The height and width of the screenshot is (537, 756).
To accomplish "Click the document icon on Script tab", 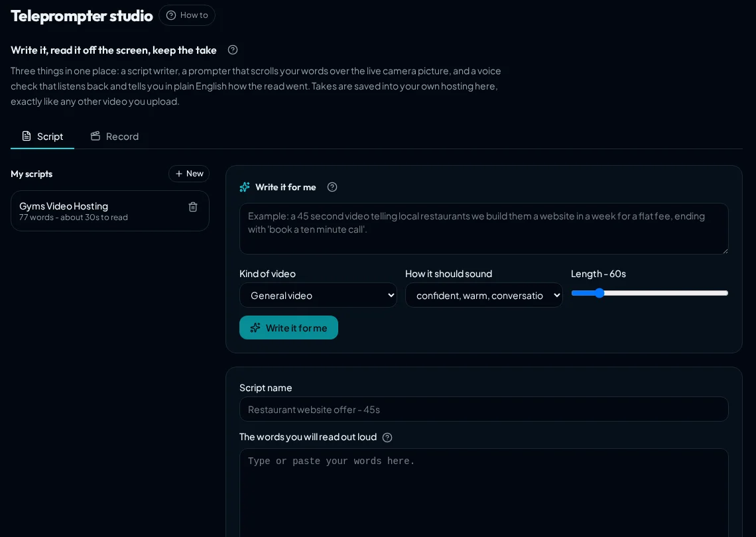I will 27,137.
